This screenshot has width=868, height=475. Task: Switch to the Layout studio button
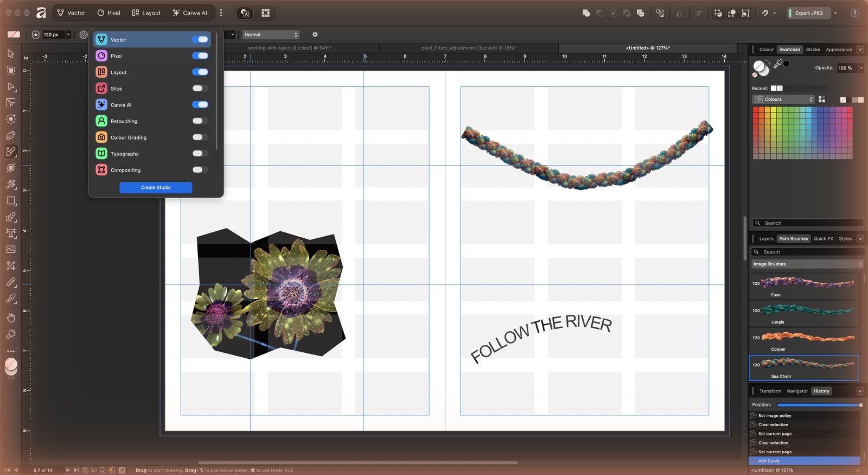tap(146, 12)
